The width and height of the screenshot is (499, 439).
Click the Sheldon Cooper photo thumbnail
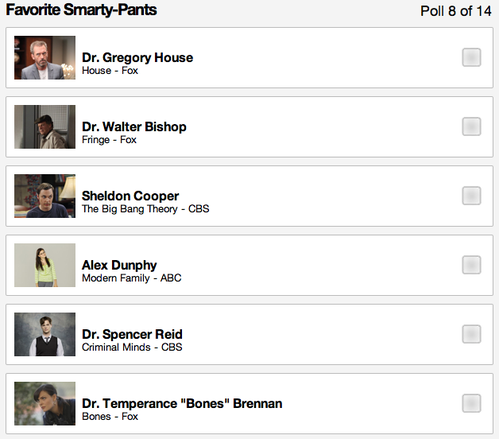pos(45,196)
